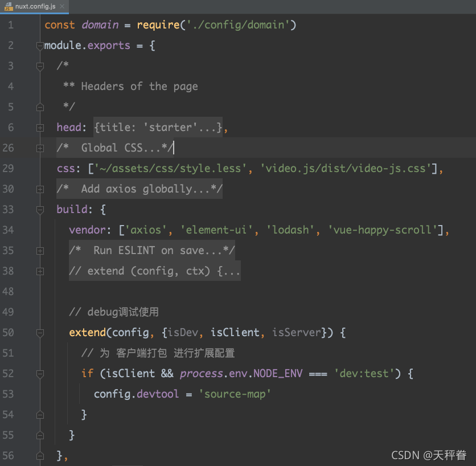Image resolution: width=476 pixels, height=466 pixels.
Task: Expand the Add axios globally fold marker
Action: [x=40, y=189]
